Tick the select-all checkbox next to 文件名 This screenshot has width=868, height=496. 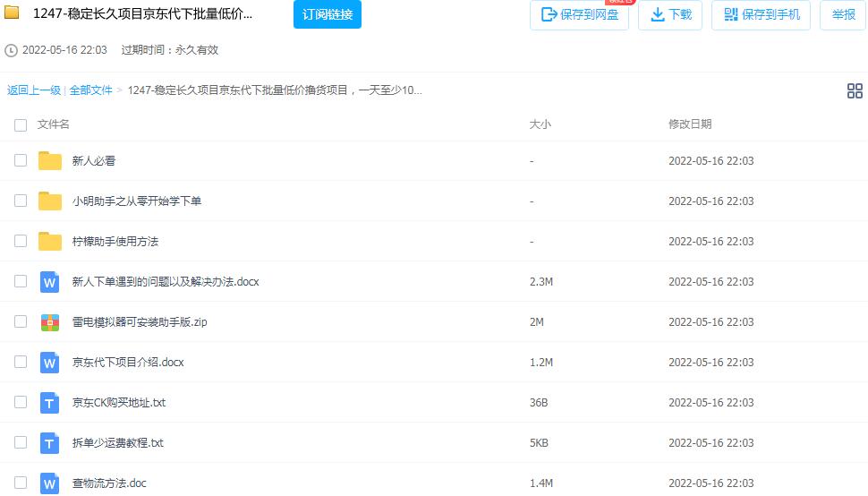21,125
